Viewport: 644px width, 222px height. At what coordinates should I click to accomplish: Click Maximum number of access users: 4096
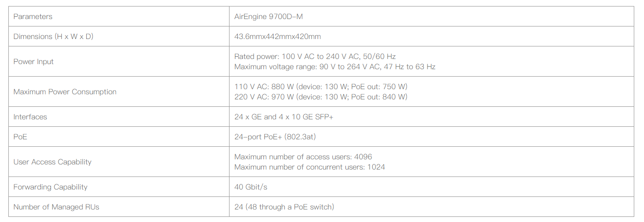(303, 157)
